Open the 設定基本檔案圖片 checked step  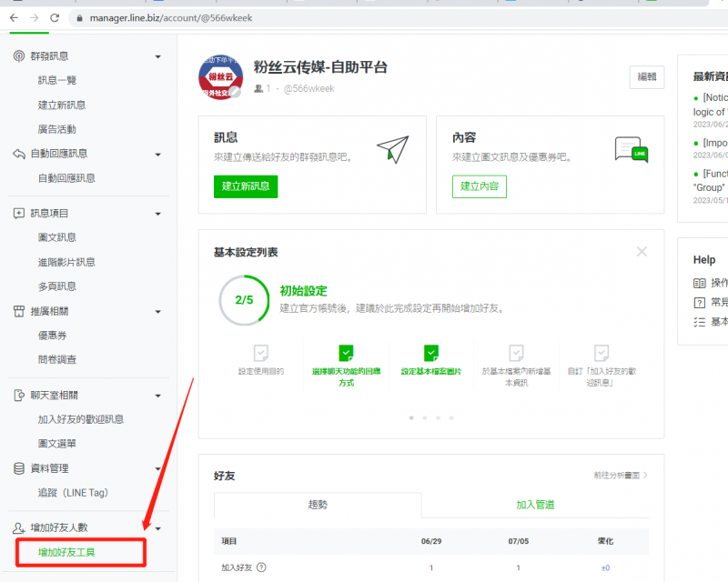click(x=431, y=360)
